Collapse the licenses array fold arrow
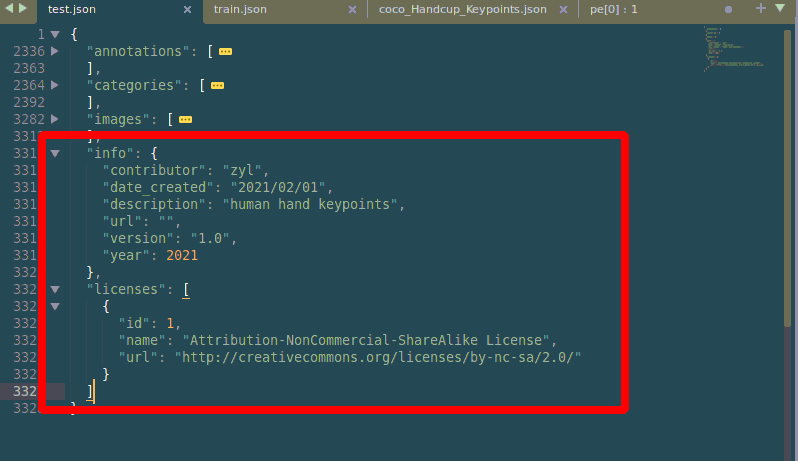The image size is (798, 461). 55,290
